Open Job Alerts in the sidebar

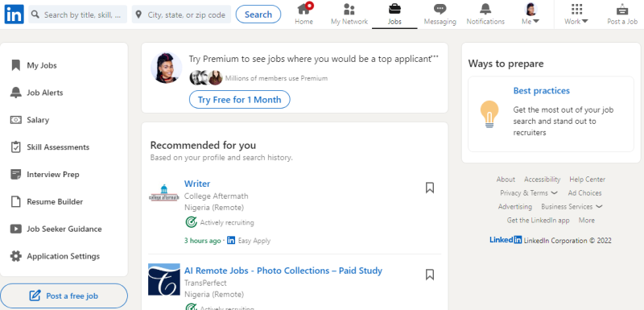click(x=45, y=93)
